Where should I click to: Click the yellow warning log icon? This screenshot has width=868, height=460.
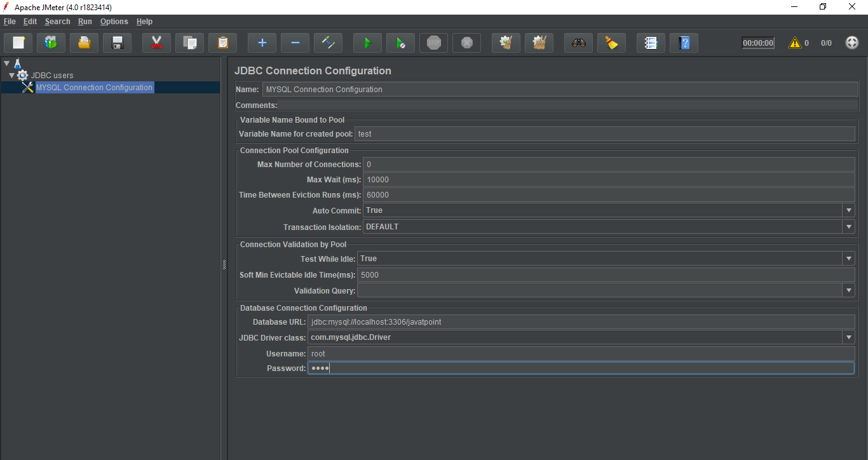(x=794, y=43)
